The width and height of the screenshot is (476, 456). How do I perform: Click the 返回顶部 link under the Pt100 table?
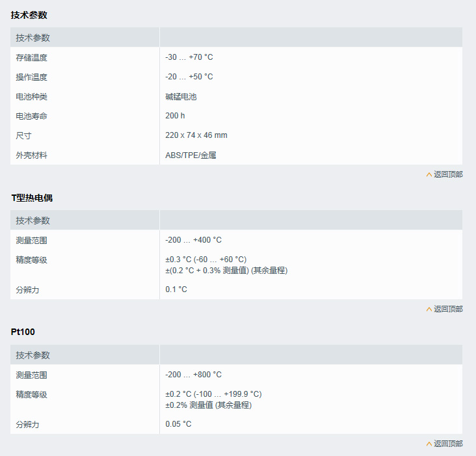[448, 444]
